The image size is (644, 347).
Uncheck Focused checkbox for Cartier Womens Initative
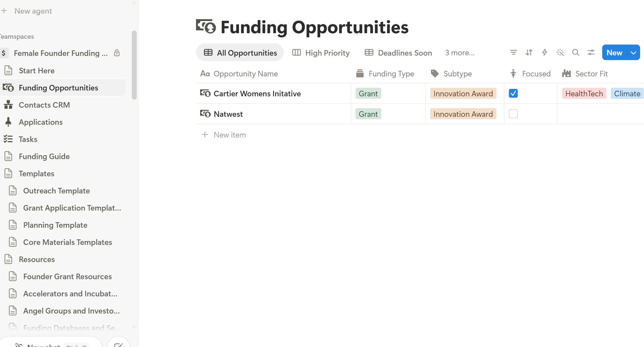coord(513,94)
